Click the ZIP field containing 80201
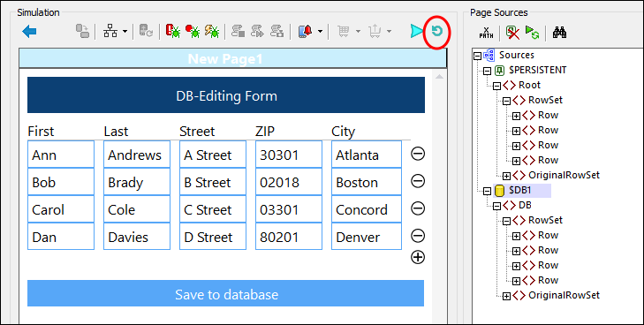Image resolution: width=644 pixels, height=325 pixels. (x=289, y=237)
